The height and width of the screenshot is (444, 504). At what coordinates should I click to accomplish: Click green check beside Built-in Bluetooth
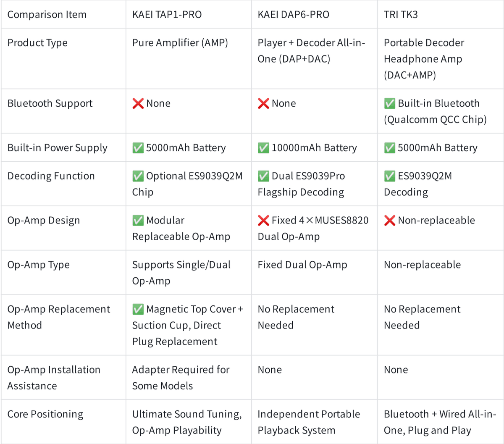coord(390,103)
